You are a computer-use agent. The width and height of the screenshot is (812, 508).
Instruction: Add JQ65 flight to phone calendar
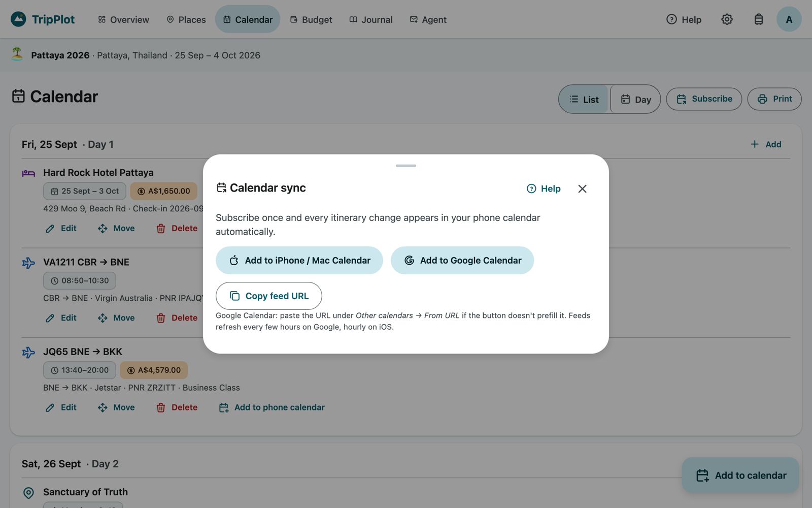(272, 407)
